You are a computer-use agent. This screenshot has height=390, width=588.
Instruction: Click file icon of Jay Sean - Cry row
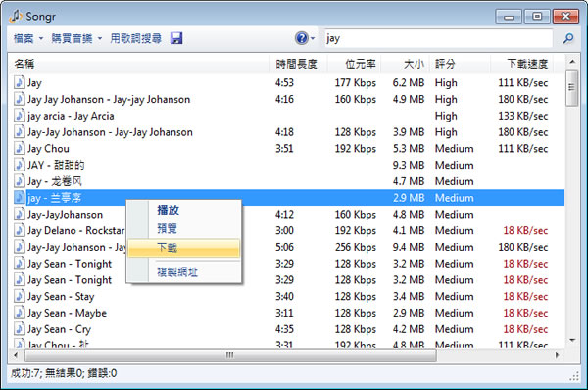[x=20, y=329]
